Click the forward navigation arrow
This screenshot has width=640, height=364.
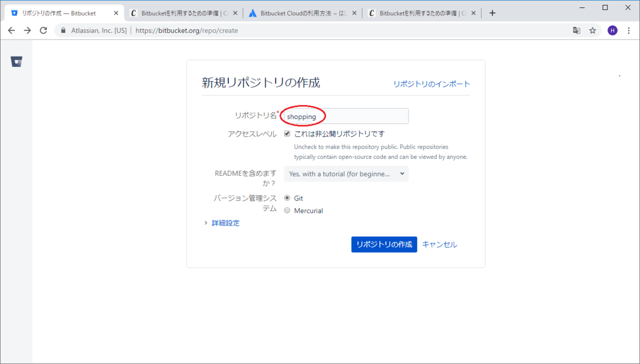click(26, 30)
